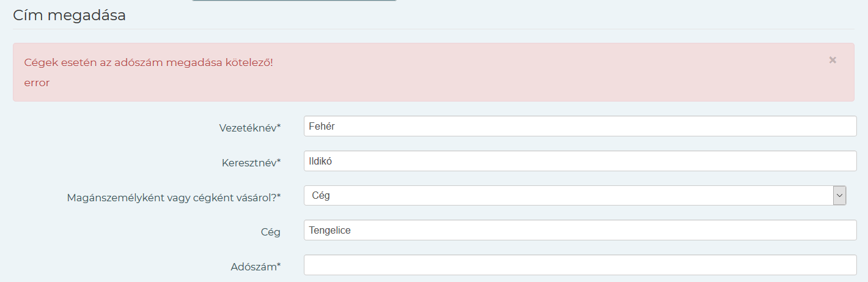Dismiss the red error alert
Image resolution: width=868 pixels, height=282 pixels.
click(832, 60)
